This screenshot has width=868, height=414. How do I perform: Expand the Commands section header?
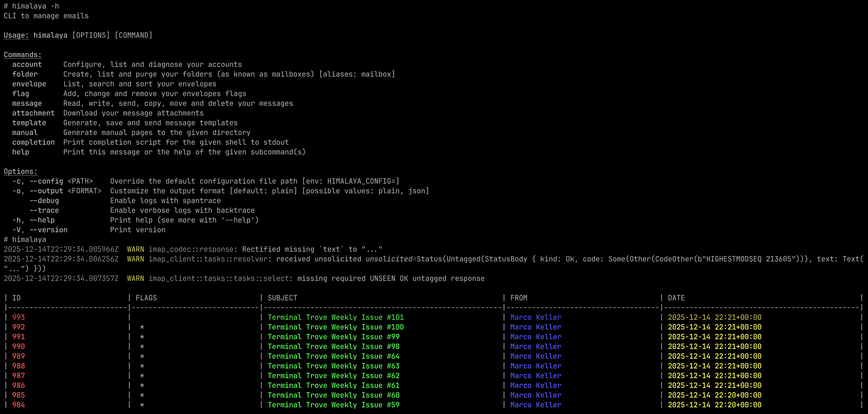[22, 54]
